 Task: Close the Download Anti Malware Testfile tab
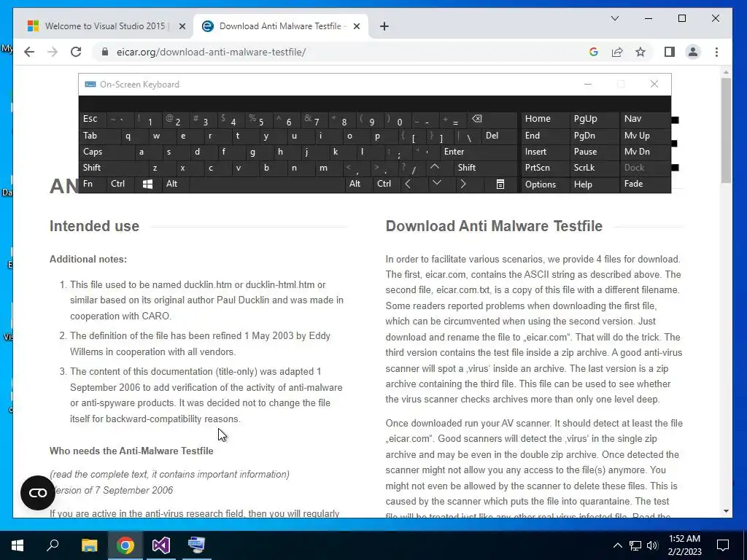pos(356,26)
